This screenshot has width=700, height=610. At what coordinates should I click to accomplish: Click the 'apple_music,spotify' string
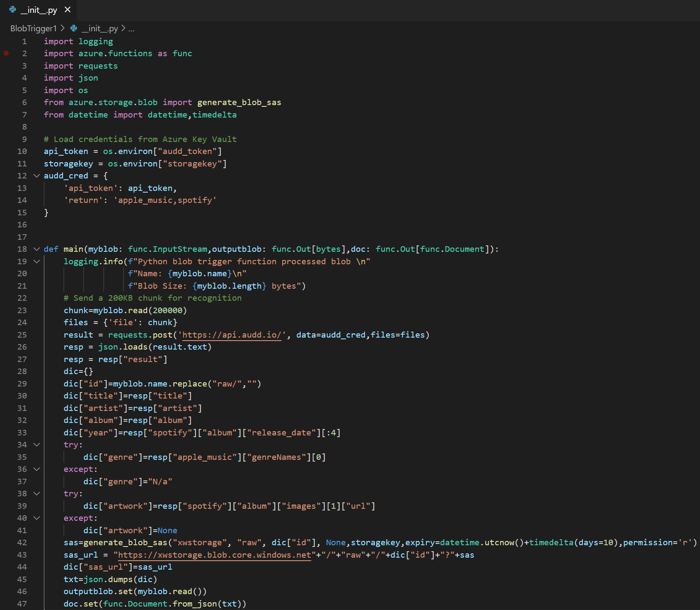[x=165, y=200]
